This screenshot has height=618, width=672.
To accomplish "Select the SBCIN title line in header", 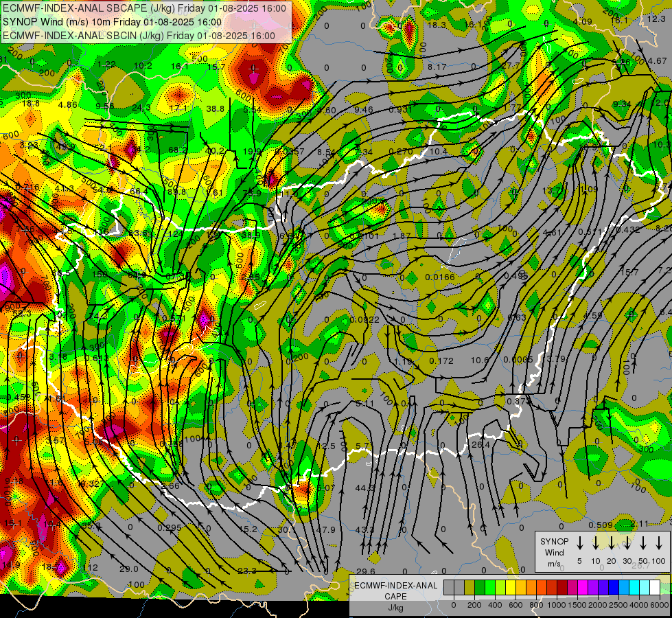I will tap(139, 36).
